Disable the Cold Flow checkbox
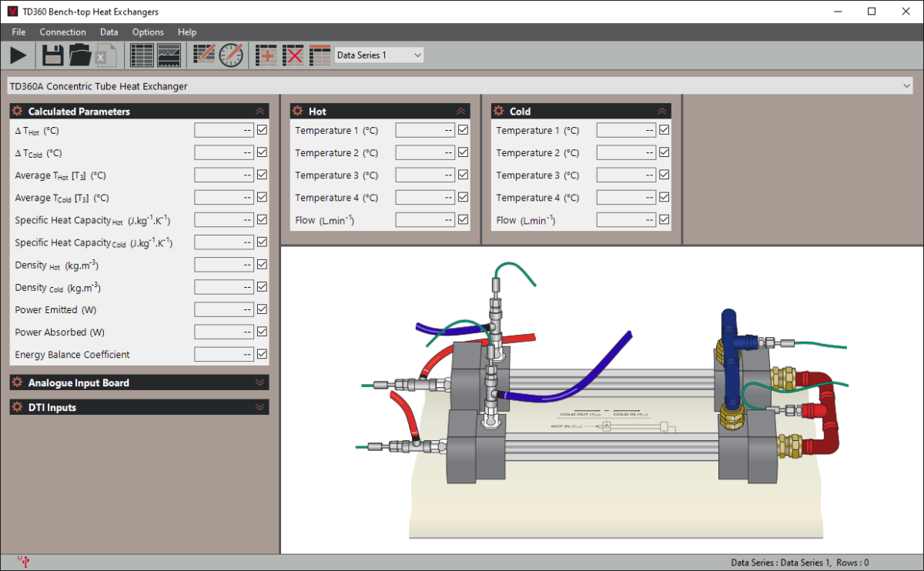 click(664, 219)
